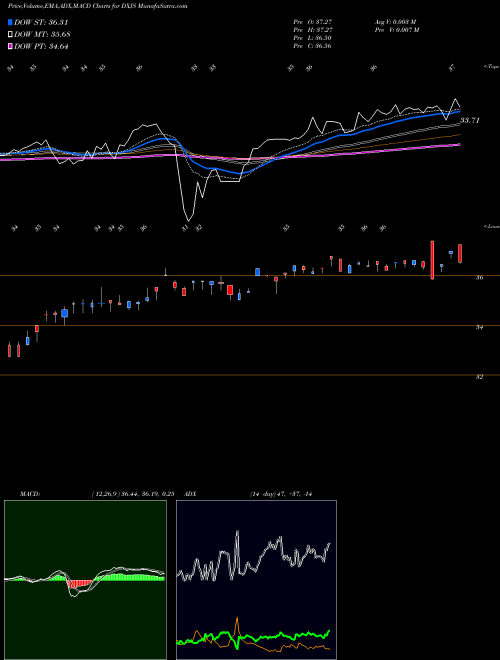Click the MACD histogram chart panel

click(x=85, y=580)
